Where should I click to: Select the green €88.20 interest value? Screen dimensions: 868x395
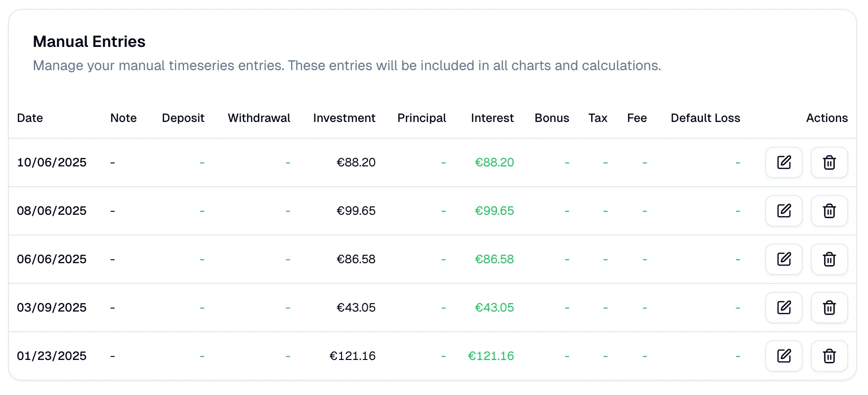[494, 162]
